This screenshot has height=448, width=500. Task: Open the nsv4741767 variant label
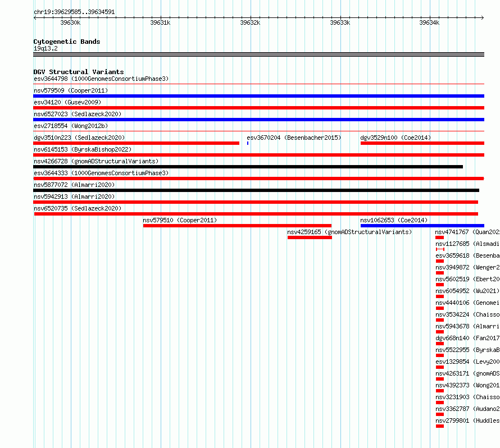[467, 232]
